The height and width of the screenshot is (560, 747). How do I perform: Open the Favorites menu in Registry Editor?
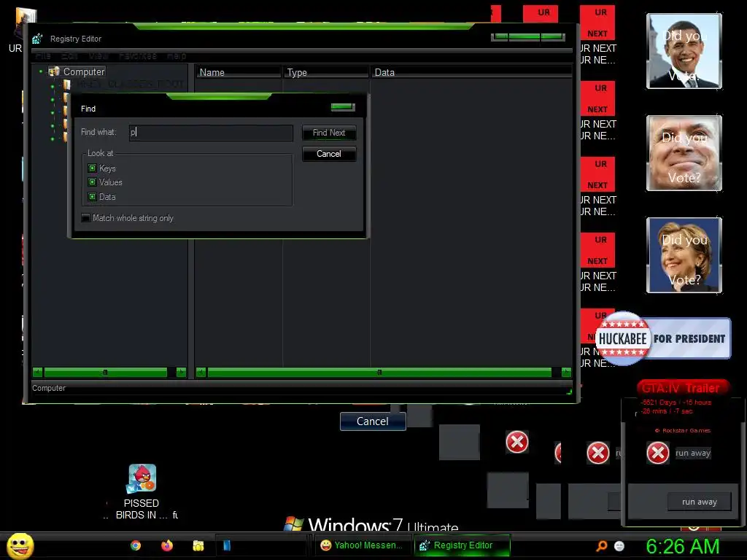(x=138, y=55)
